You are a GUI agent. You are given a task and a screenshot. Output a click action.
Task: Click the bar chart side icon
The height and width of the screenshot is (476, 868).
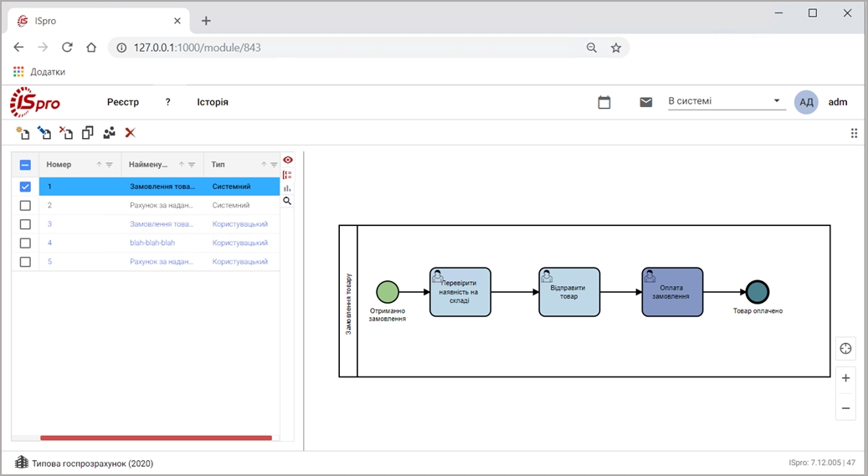287,188
